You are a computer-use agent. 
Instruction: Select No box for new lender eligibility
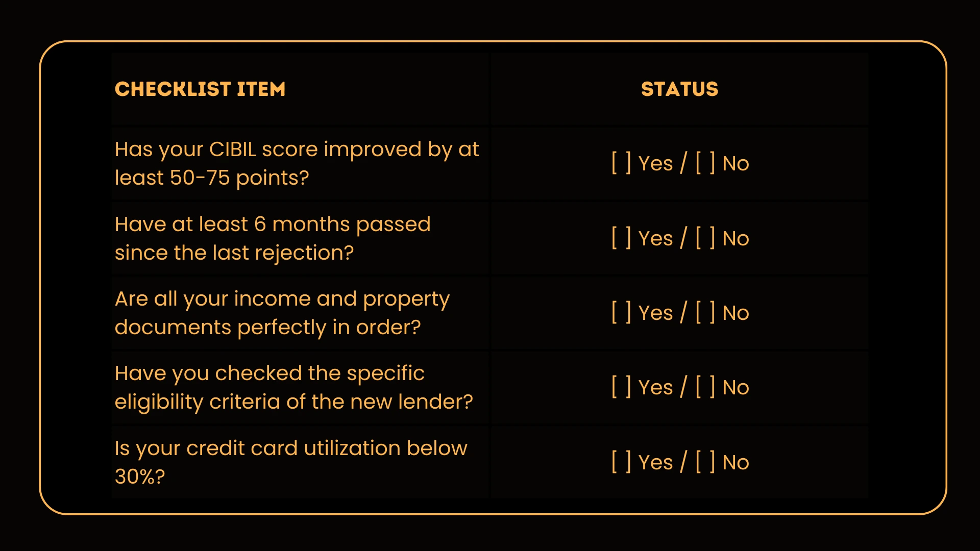pyautogui.click(x=705, y=387)
